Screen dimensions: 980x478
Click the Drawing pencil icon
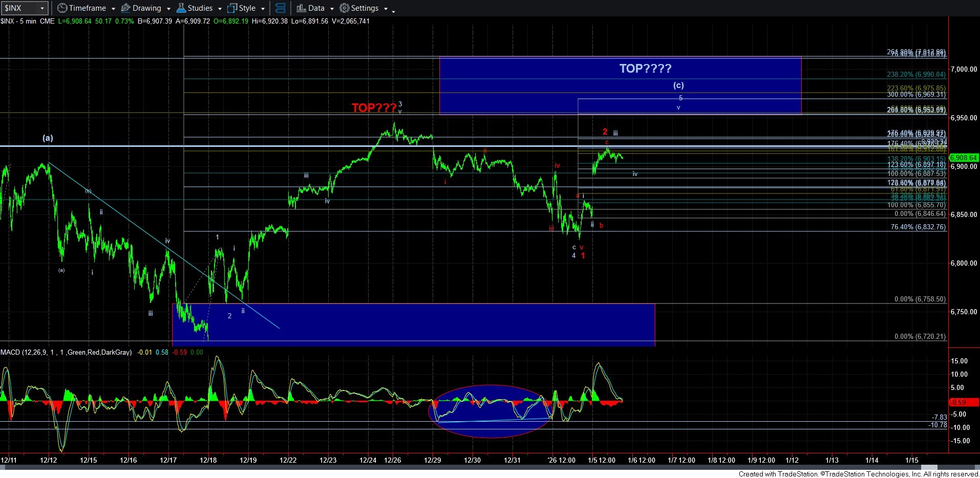pyautogui.click(x=125, y=8)
